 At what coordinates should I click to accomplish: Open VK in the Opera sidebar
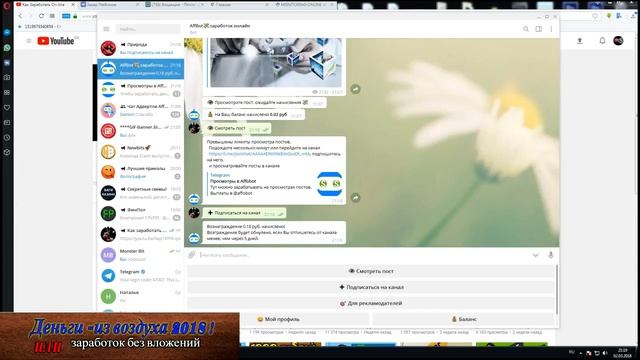pos(7,62)
